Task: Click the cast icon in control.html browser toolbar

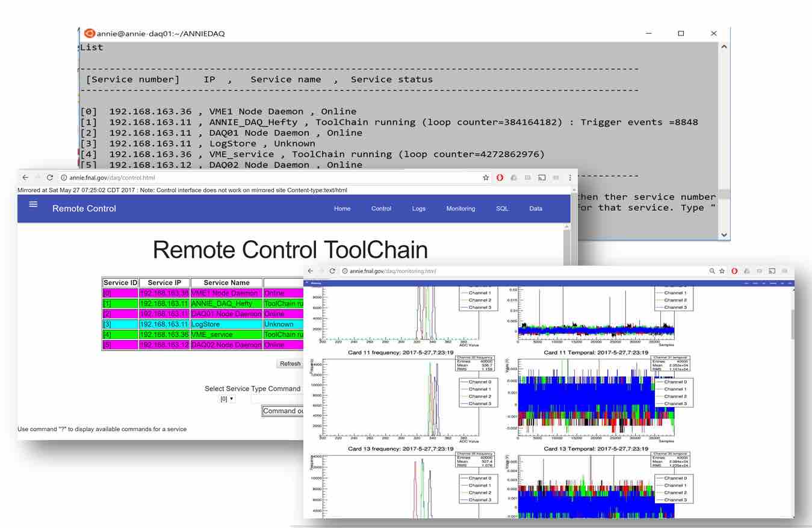Action: point(542,178)
